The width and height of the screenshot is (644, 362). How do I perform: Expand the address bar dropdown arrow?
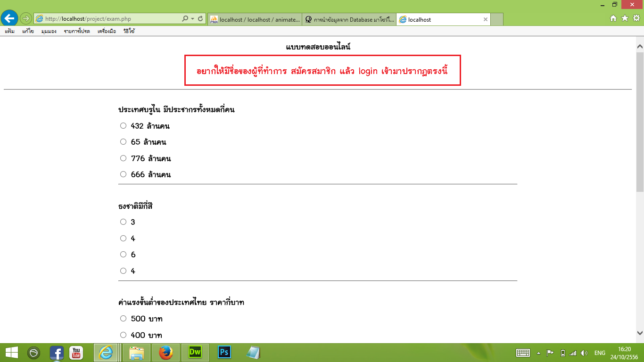click(x=192, y=19)
